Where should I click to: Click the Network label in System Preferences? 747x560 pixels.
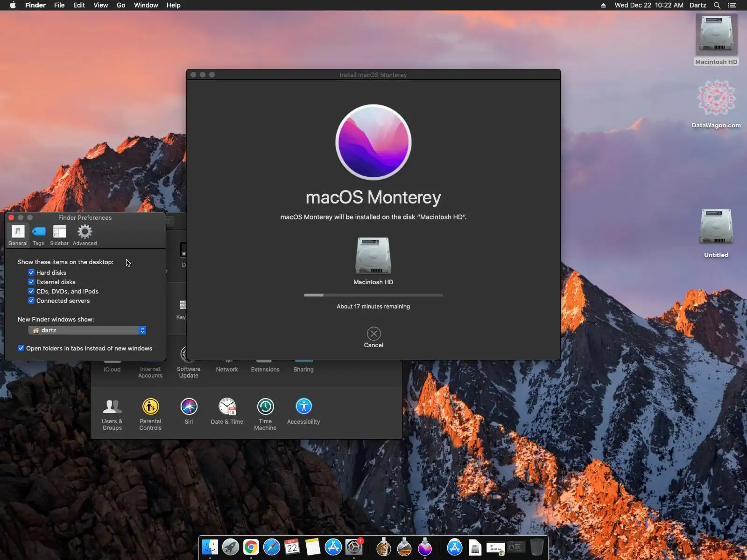point(227,370)
